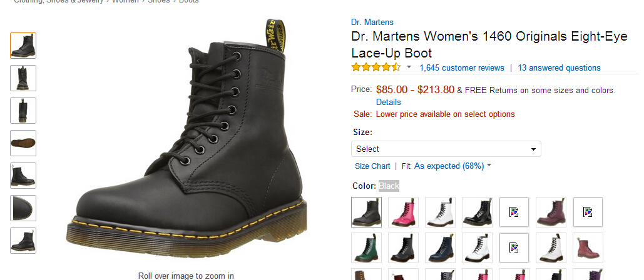Show the toe close-up thumbnail
Image resolution: width=644 pixels, height=280 pixels.
coord(23,208)
